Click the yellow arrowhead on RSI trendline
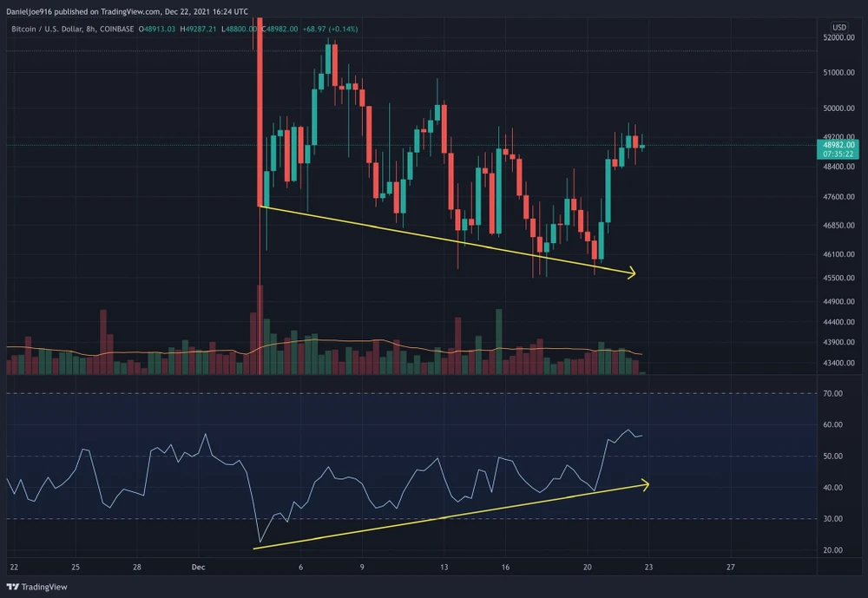 click(643, 484)
